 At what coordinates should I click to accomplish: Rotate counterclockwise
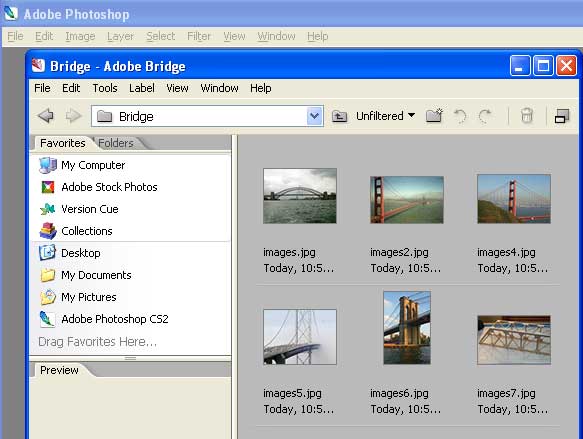click(460, 116)
